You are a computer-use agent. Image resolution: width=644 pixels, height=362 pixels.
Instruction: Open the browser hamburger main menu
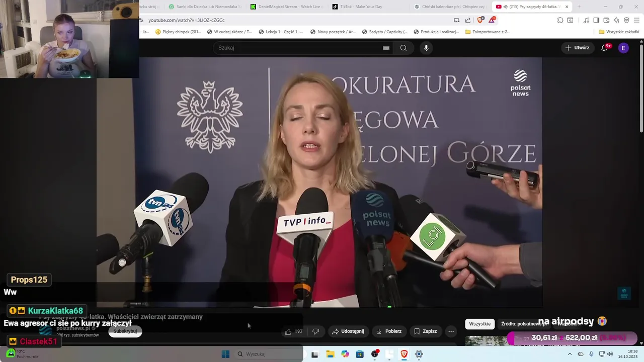tap(636, 20)
